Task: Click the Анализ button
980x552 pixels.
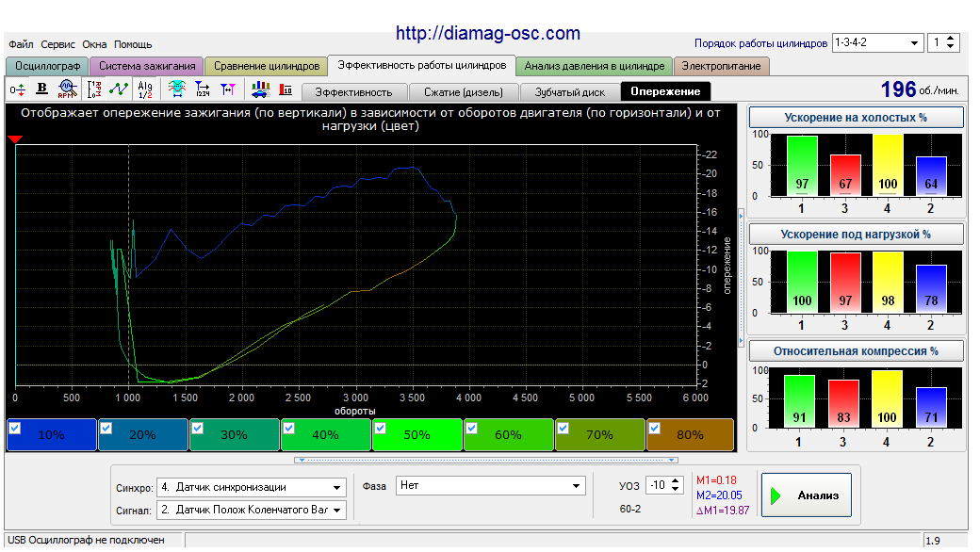Action: pos(807,495)
